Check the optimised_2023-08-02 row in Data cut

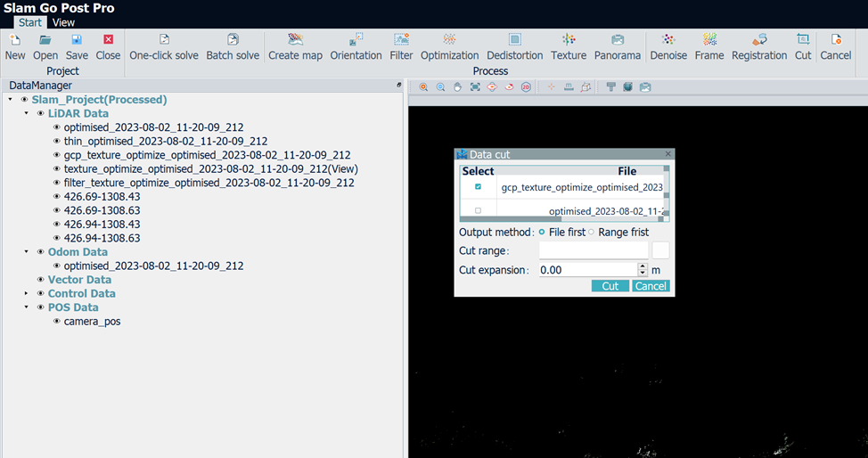point(479,210)
